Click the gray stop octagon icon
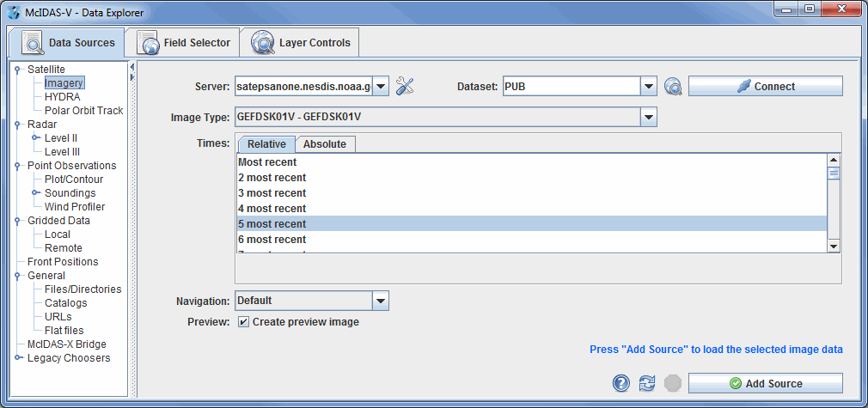This screenshot has height=408, width=868. point(673,383)
